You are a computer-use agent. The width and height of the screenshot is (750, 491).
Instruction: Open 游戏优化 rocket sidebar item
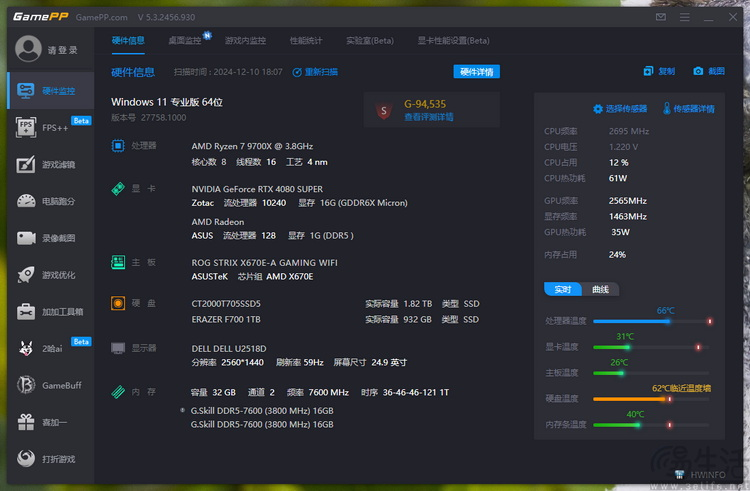pos(51,274)
